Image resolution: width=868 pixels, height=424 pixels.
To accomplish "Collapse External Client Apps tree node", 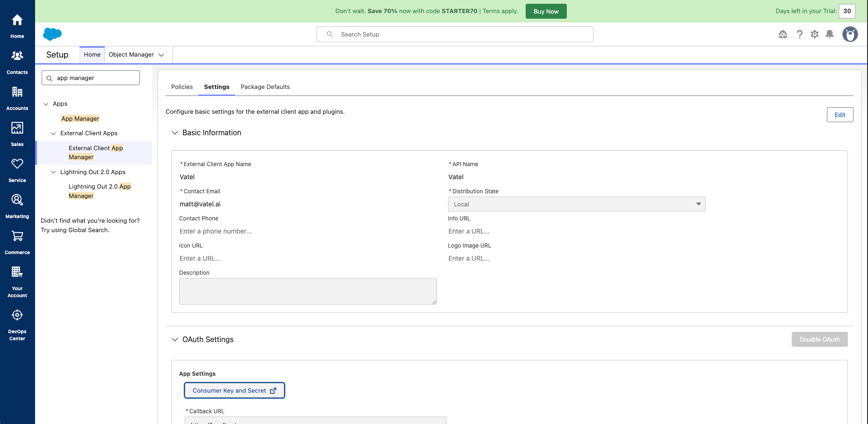I will (53, 133).
